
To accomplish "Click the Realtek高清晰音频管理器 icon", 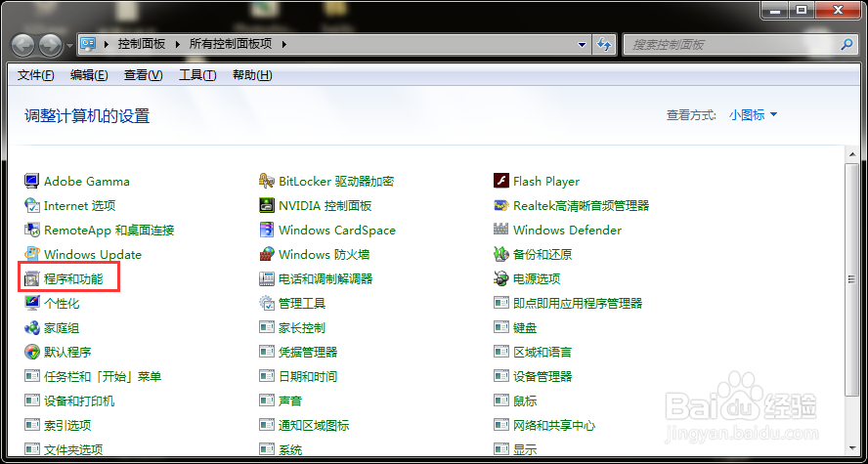I will (501, 205).
